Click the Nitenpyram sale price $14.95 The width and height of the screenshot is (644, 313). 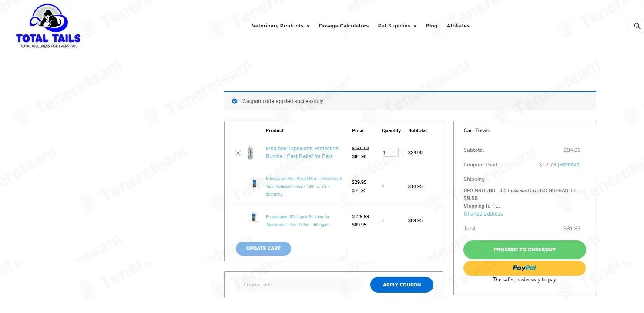pos(359,190)
